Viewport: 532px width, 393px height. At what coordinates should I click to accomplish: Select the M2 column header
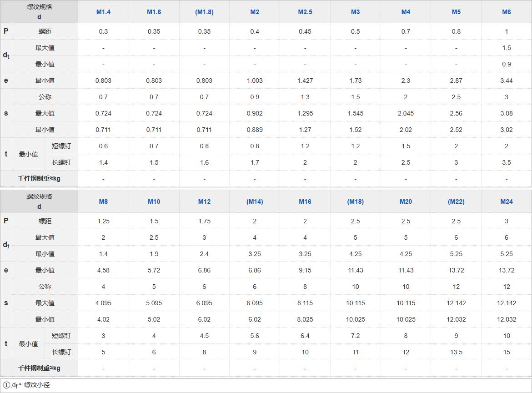coord(255,12)
